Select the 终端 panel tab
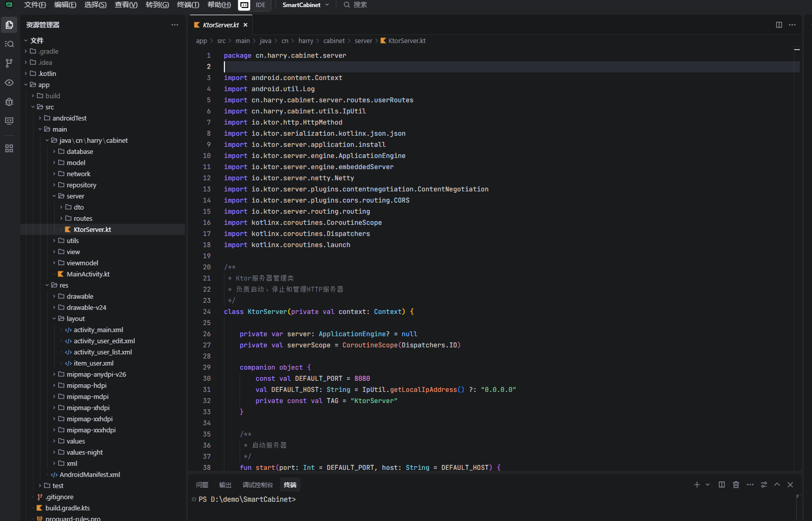Screen dimensions: 812x521 click(290, 485)
